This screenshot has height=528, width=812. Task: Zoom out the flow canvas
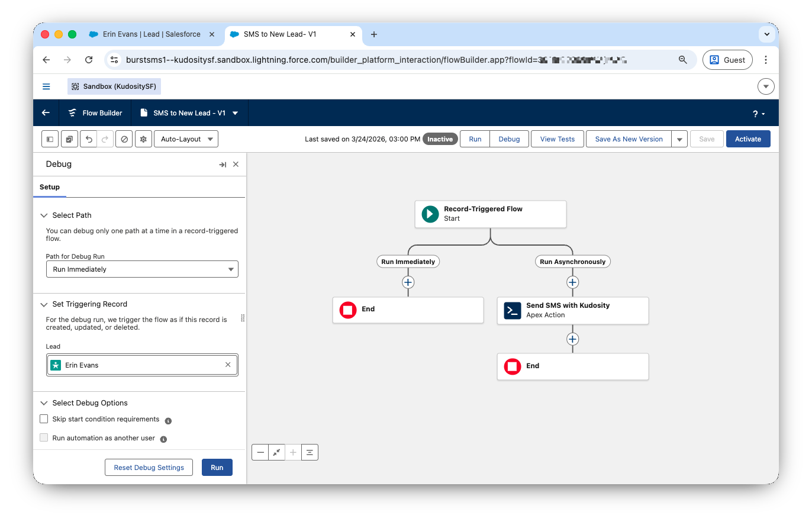[260, 452]
